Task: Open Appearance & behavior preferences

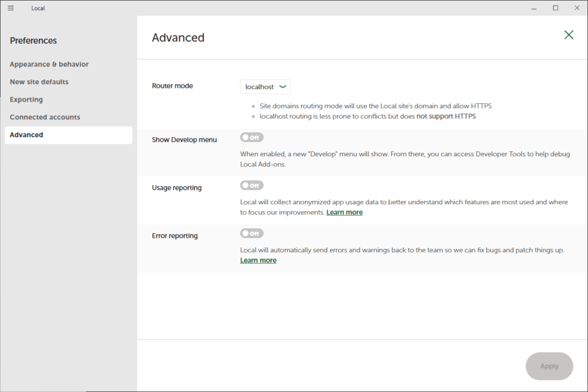Action: pyautogui.click(x=49, y=64)
